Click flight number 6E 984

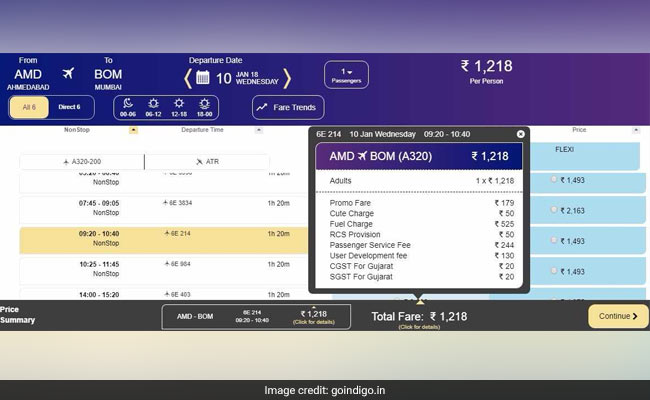point(177,264)
